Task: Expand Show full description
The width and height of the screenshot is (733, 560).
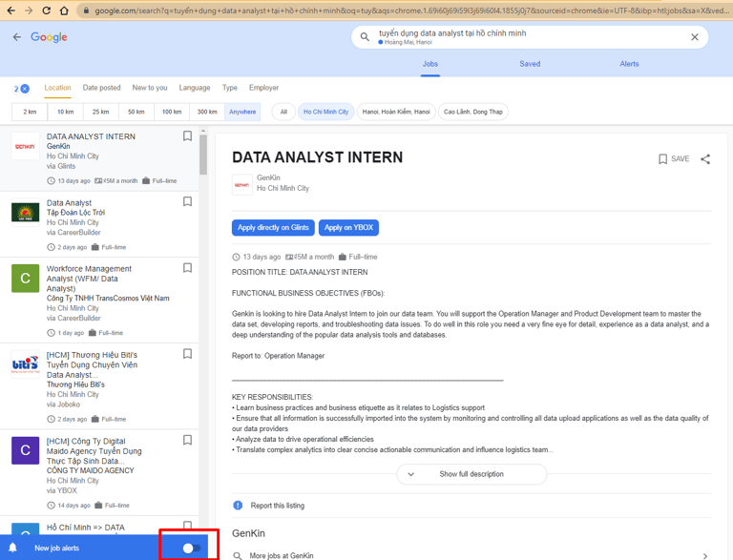Action: point(471,474)
